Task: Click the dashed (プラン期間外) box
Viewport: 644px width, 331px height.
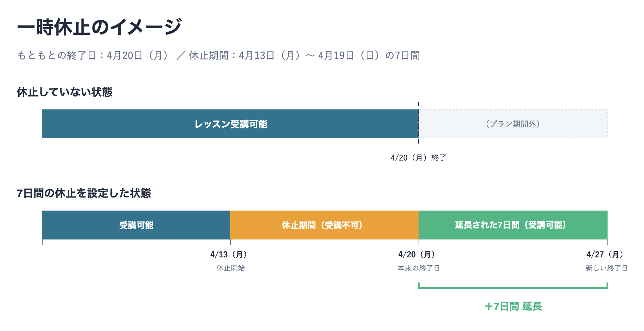Action: tap(513, 124)
